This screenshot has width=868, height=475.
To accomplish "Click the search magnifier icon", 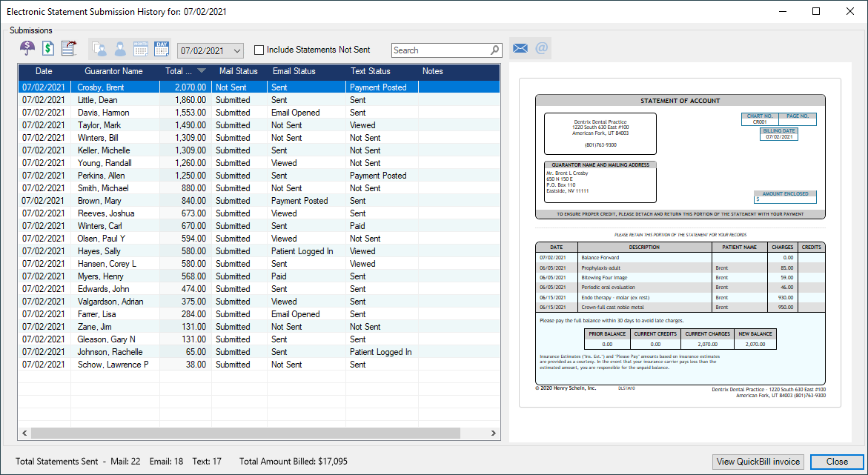I will coord(495,50).
